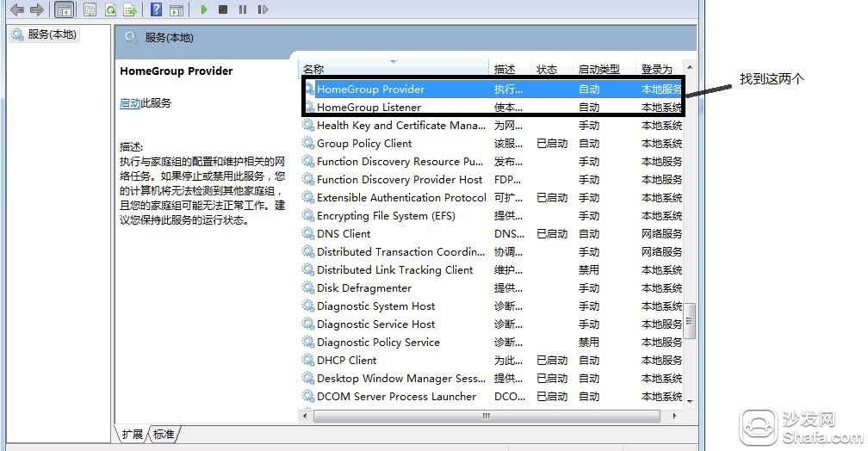Click the gear icon of HomeGroup Listener

pos(309,107)
